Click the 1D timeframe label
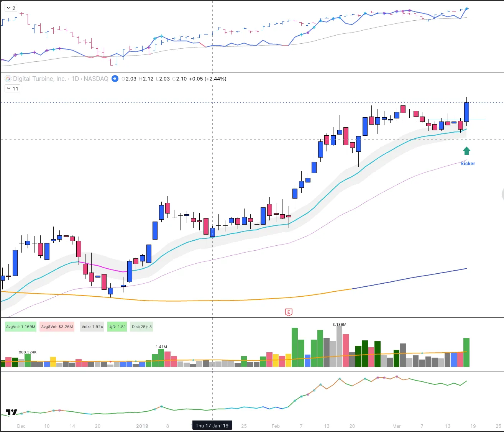The height and width of the screenshot is (432, 504). point(75,79)
